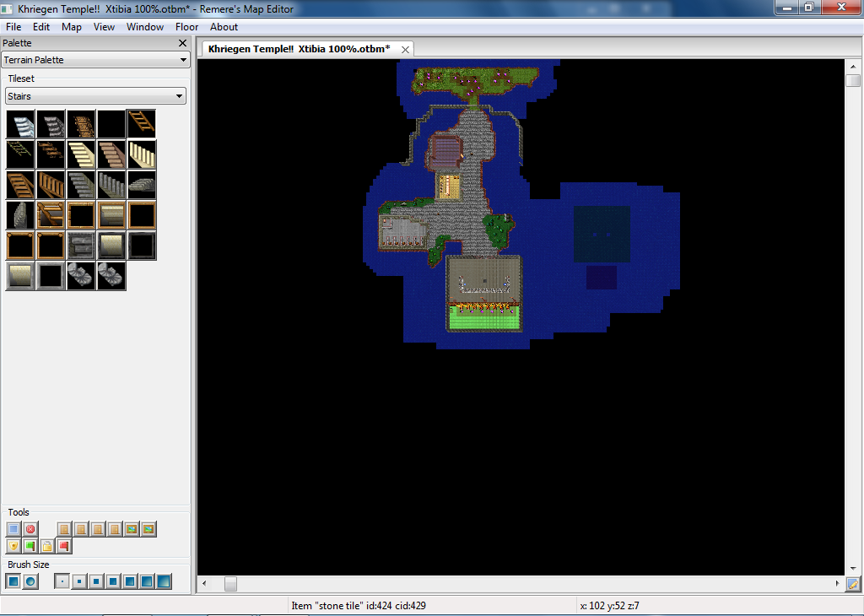Screen dimensions: 864x616
Task: Click the dark submerged square in the water
Action: click(602, 235)
